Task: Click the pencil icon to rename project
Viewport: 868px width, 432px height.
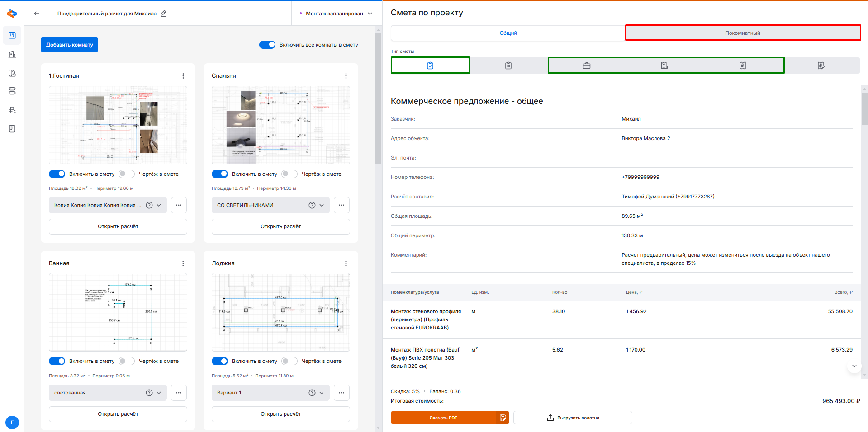Action: [x=163, y=14]
